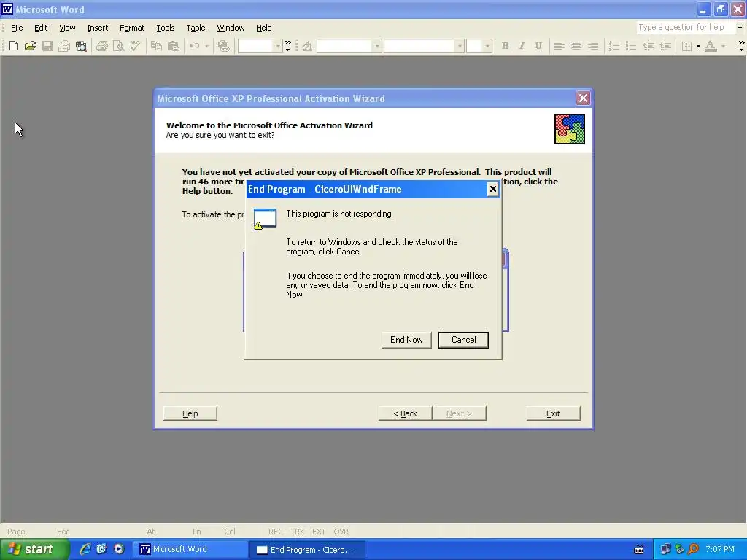Switch to End Program taskbar button
The width and height of the screenshot is (747, 560).
[307, 550]
